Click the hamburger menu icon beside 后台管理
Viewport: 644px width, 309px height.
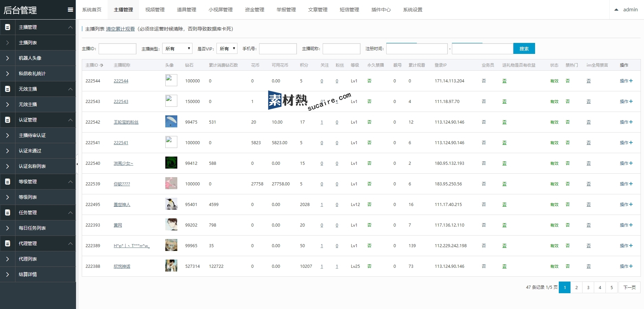[70, 10]
